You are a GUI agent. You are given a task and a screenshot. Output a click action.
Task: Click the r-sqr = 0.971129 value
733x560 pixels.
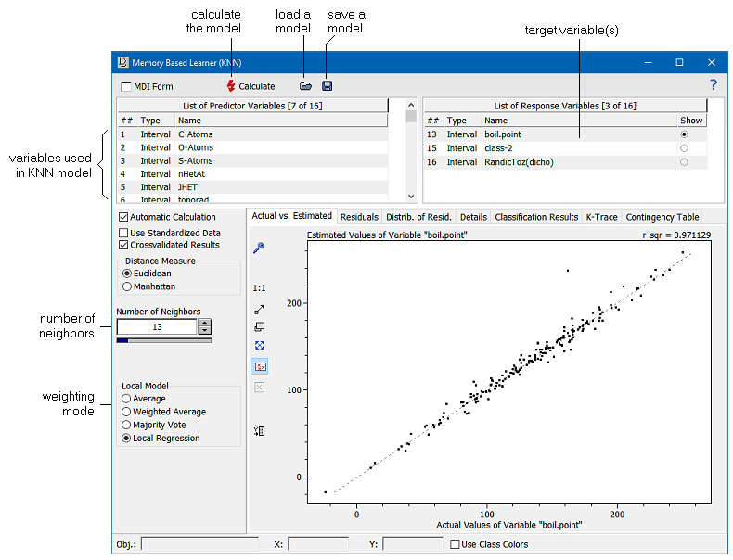tap(677, 235)
